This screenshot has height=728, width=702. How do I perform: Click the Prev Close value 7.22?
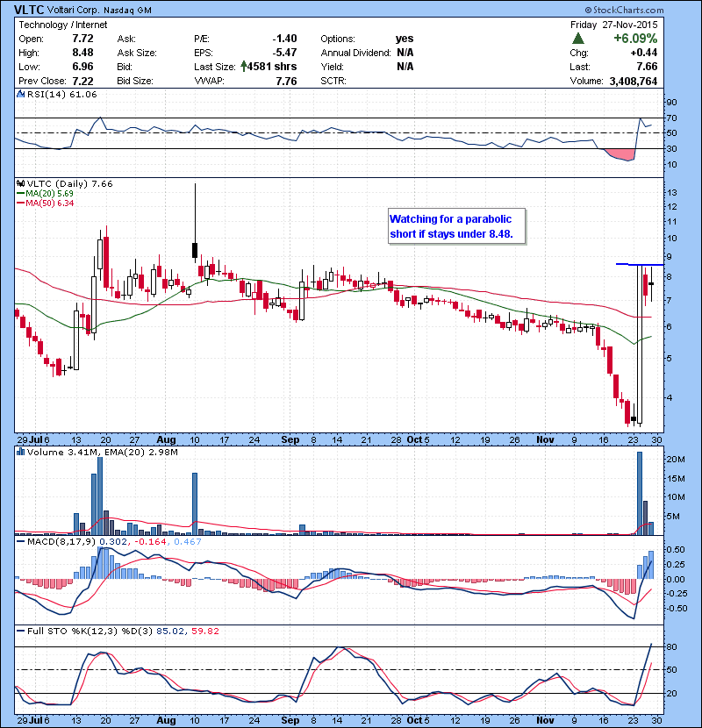coord(82,81)
